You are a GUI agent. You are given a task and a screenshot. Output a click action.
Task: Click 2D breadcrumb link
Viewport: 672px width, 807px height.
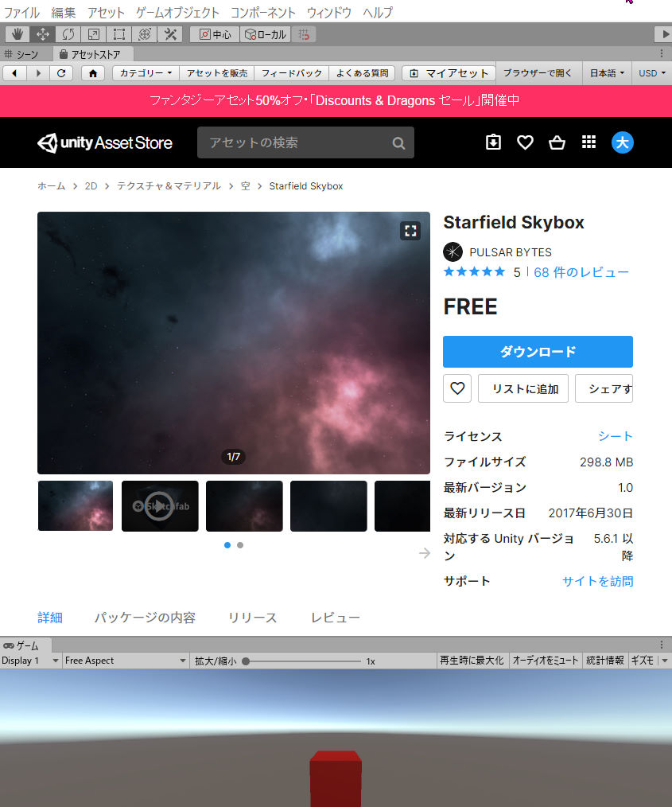coord(91,185)
